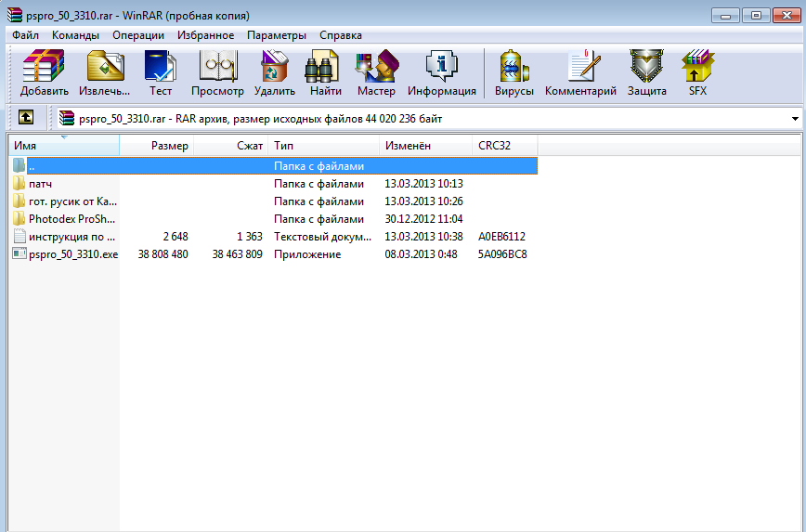Sort by CRC32 column header
806x532 pixels.
pyautogui.click(x=505, y=146)
